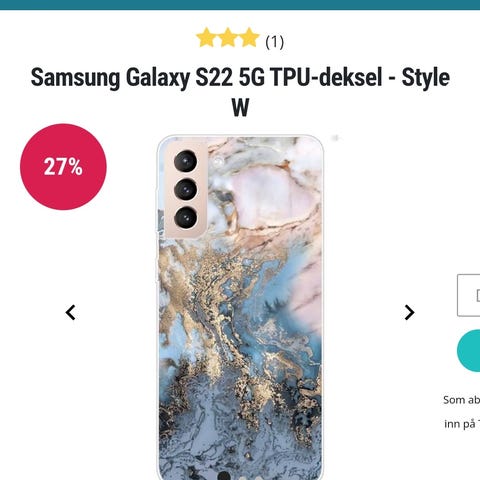Click the first yellow rating star
480x480 pixels.
(x=206, y=38)
